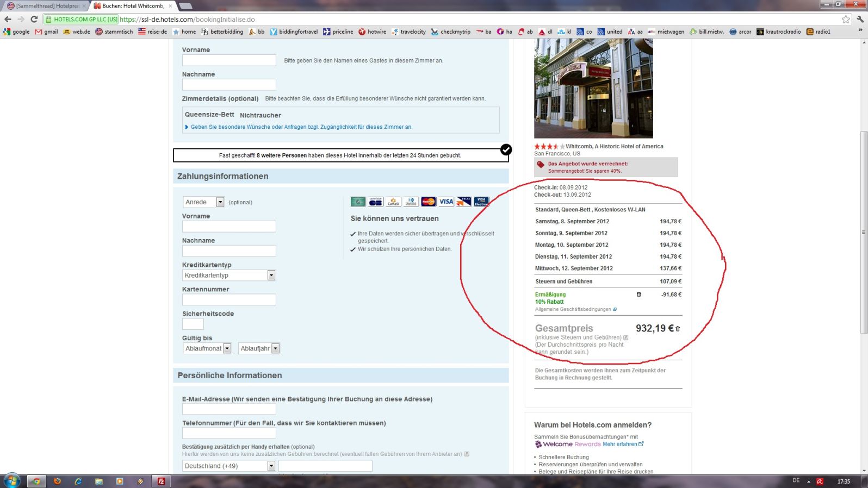
Task: Click the Whitcomb hotel photo thumbnail
Action: coord(593,88)
